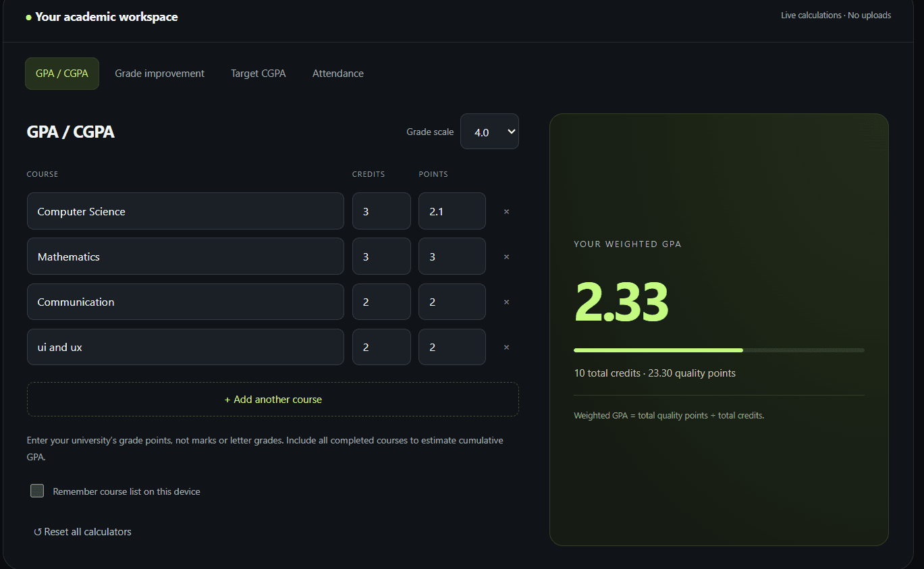The width and height of the screenshot is (924, 569).
Task: Change credits for ui and ux
Action: click(x=381, y=347)
